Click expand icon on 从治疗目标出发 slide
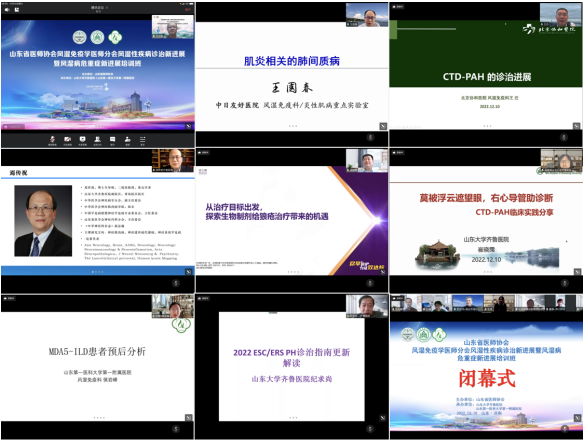 coord(383,272)
